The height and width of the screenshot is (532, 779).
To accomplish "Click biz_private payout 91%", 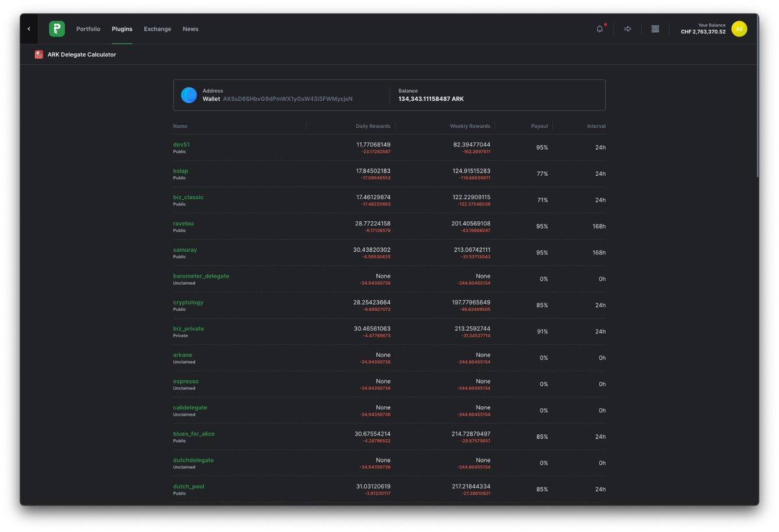I will [x=542, y=332].
